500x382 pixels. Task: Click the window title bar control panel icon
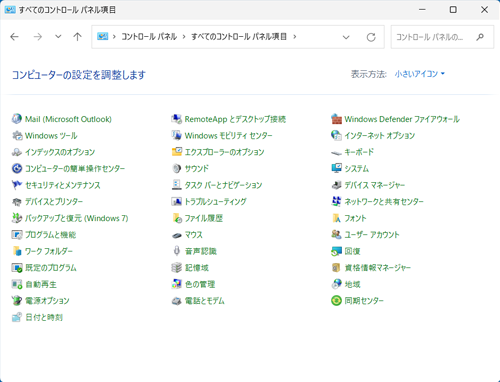pos(10,10)
